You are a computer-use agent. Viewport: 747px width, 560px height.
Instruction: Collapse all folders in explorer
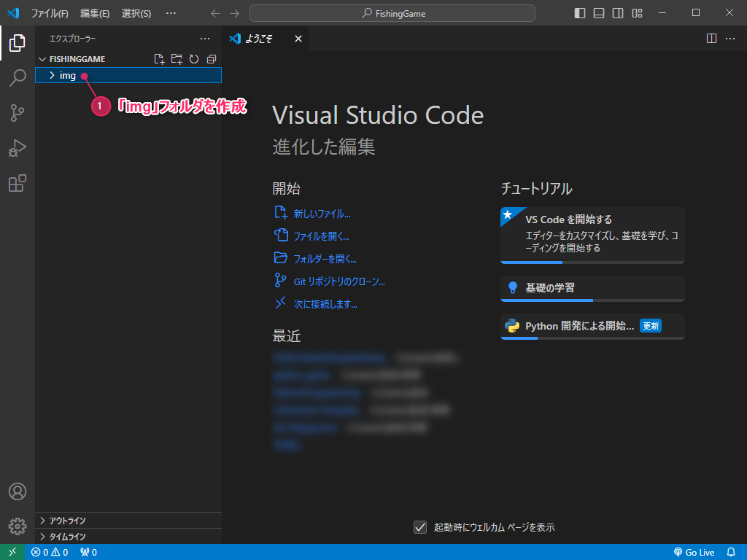click(x=212, y=59)
